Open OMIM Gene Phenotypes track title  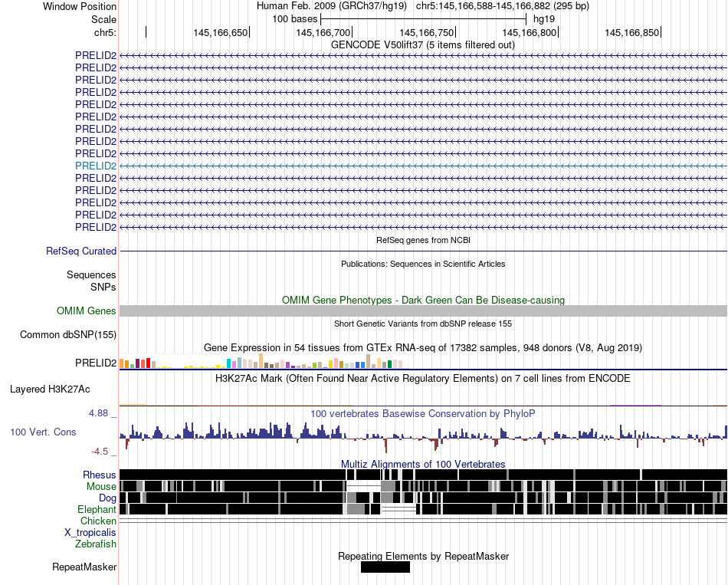coord(423,300)
